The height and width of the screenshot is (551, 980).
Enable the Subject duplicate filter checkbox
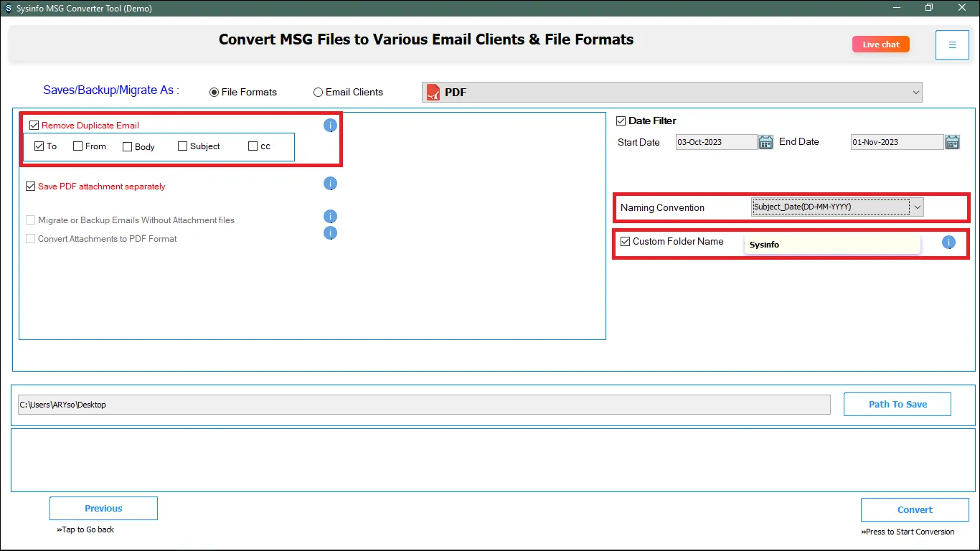[x=183, y=146]
